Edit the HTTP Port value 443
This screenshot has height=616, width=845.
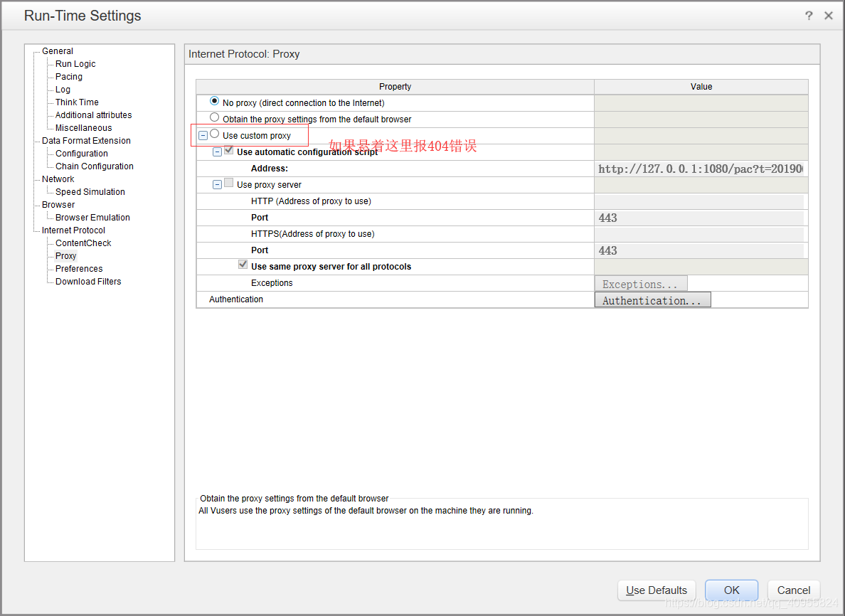coord(699,218)
